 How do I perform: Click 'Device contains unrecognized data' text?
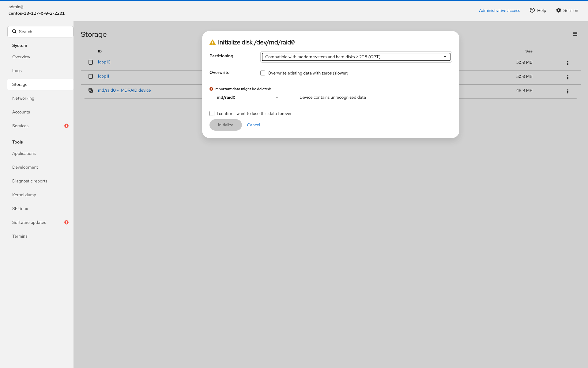333,97
